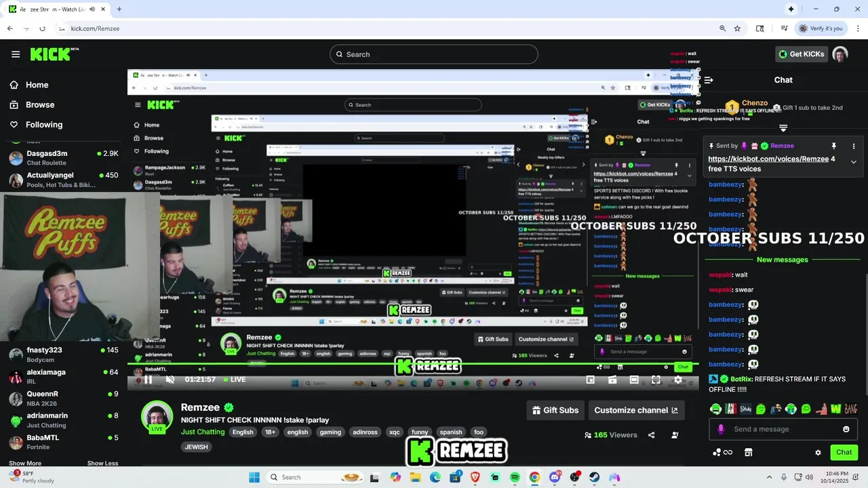Open the Chrome three-dot menu
The image size is (868, 488).
pos(858,28)
